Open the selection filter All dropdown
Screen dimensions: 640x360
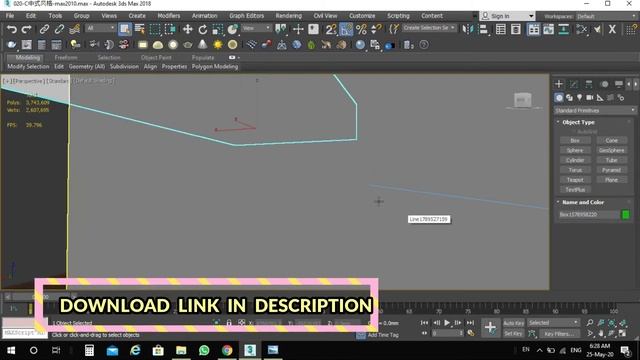[100, 28]
